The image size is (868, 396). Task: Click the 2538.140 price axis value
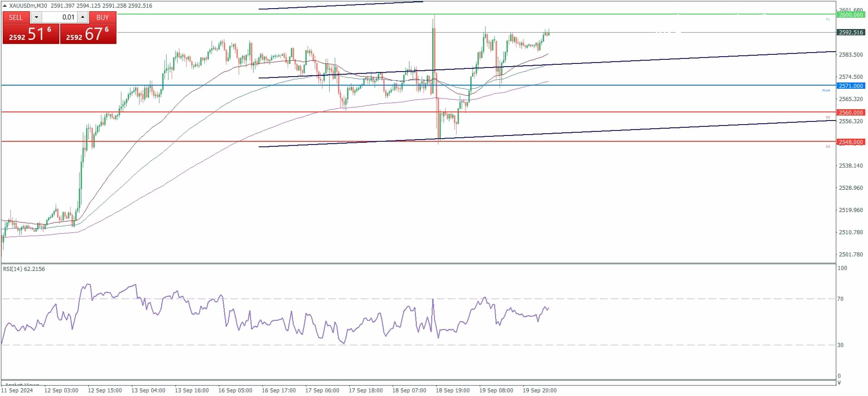851,165
